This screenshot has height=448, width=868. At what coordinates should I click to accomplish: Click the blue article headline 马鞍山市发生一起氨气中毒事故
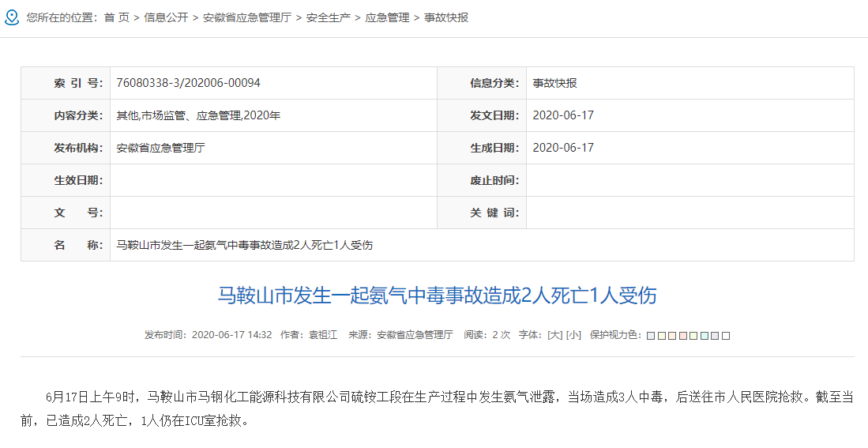click(437, 296)
